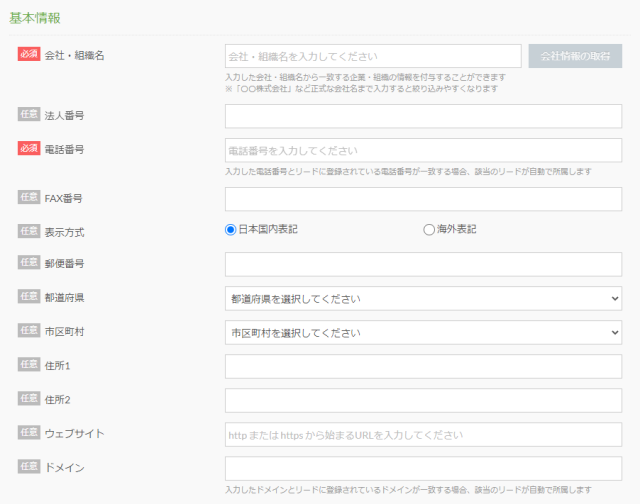
Task: Click the 必須 badge beside 電話番号
Action: (x=28, y=148)
